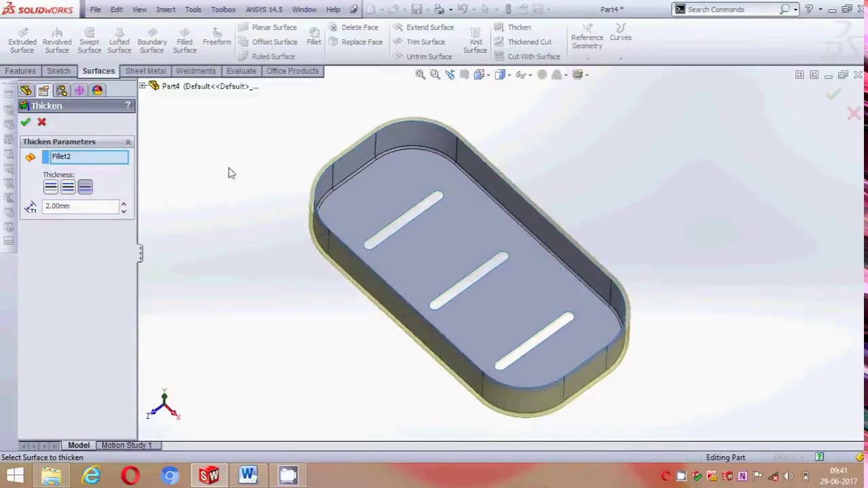This screenshot has width=868, height=488.
Task: Open the File menu
Action: (x=96, y=9)
